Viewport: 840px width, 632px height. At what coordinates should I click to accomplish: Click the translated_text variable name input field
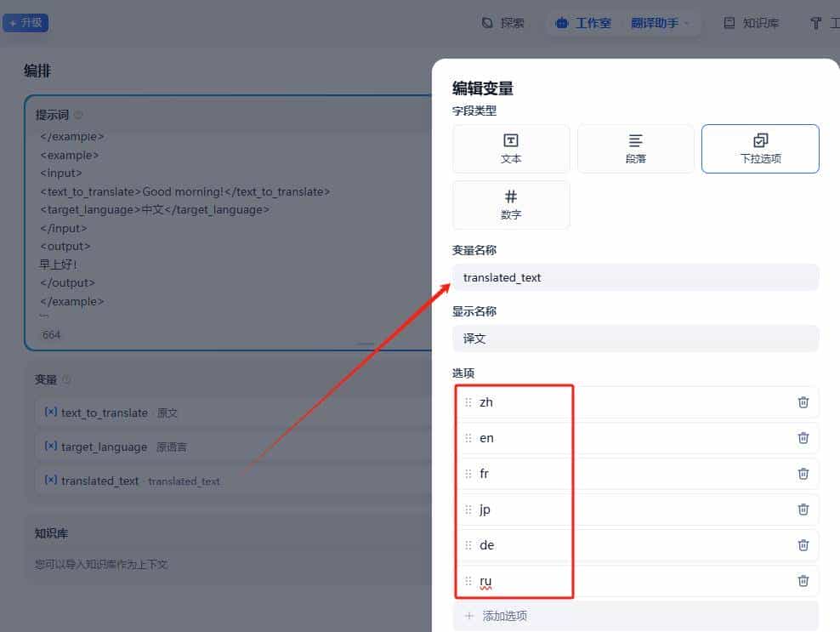point(635,277)
